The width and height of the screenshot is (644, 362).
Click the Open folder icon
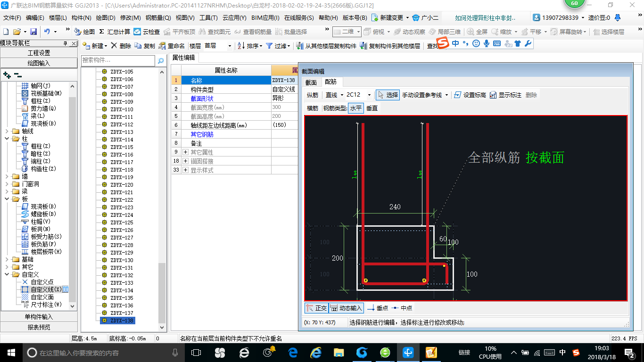click(17, 32)
